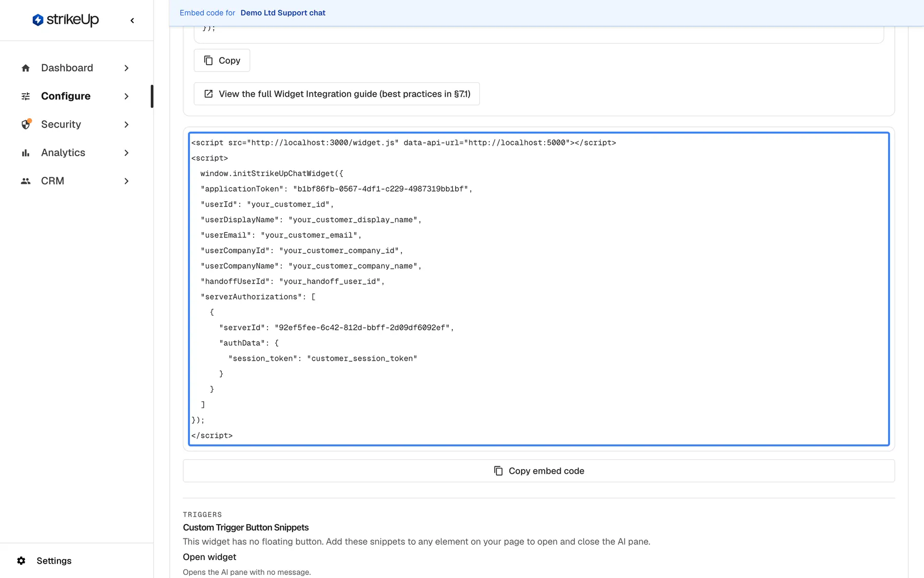
Task: Click inside the embed code text area
Action: coord(539,289)
